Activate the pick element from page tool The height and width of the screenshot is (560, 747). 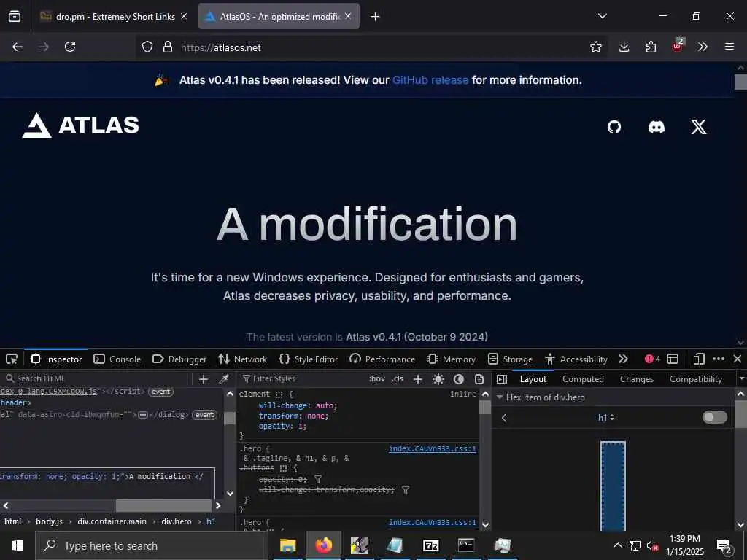click(12, 359)
